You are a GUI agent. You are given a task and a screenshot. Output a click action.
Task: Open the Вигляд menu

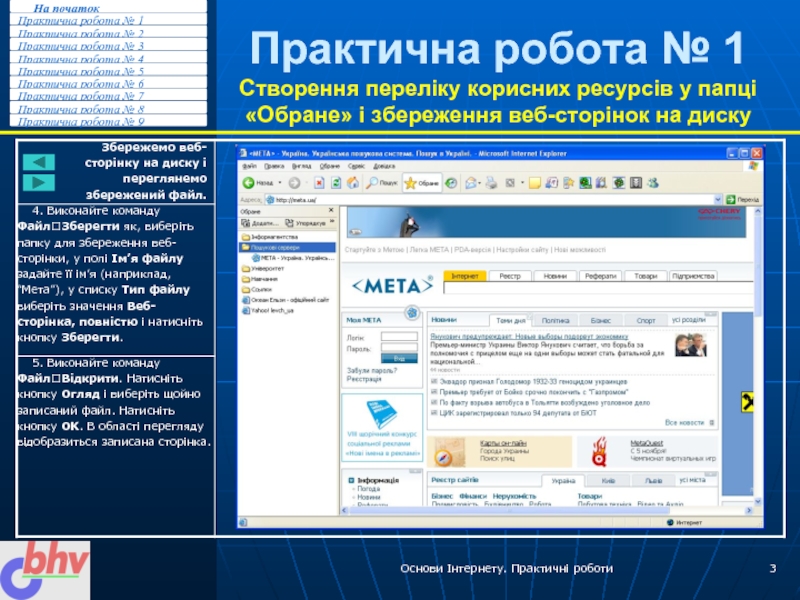(x=302, y=166)
